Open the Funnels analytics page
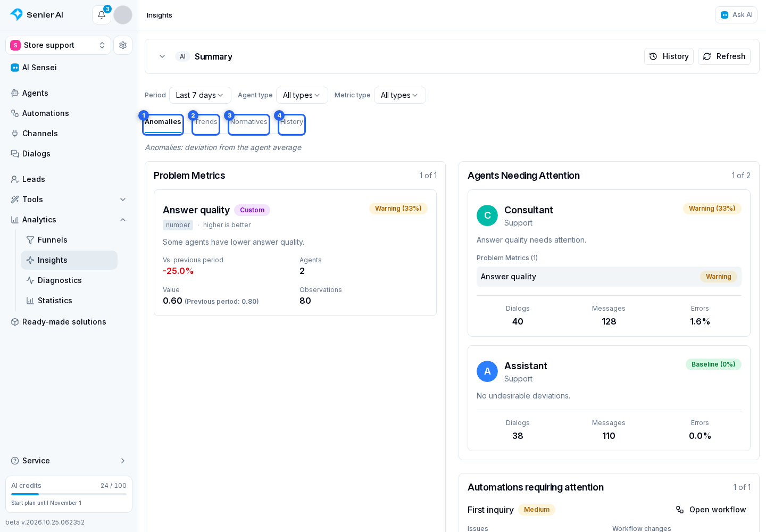 pyautogui.click(x=69, y=240)
